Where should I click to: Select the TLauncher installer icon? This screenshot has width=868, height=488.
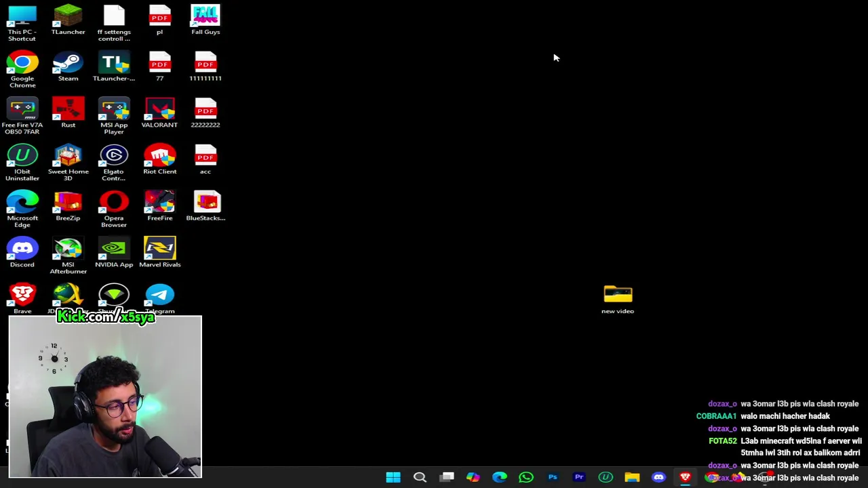114,66
